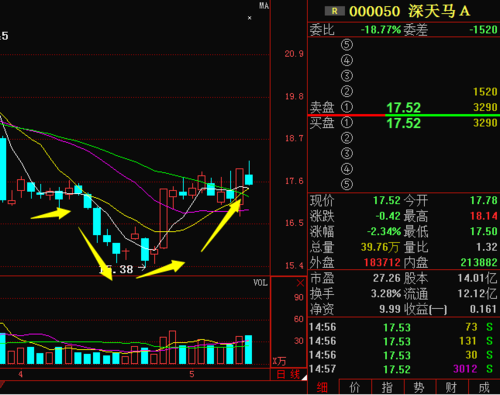Select sell level ⑤ circle icon
500x395 pixels.
(347, 45)
